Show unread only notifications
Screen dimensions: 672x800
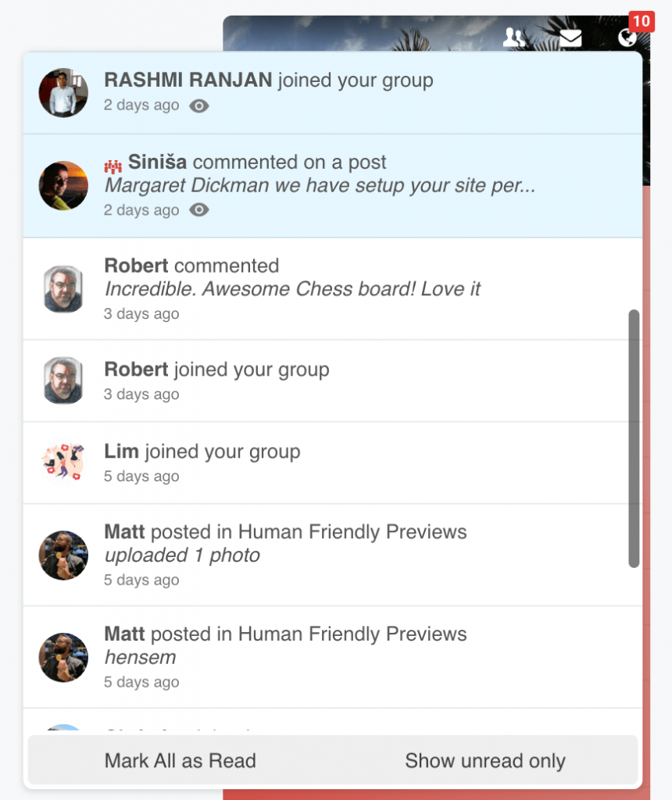pyautogui.click(x=485, y=761)
